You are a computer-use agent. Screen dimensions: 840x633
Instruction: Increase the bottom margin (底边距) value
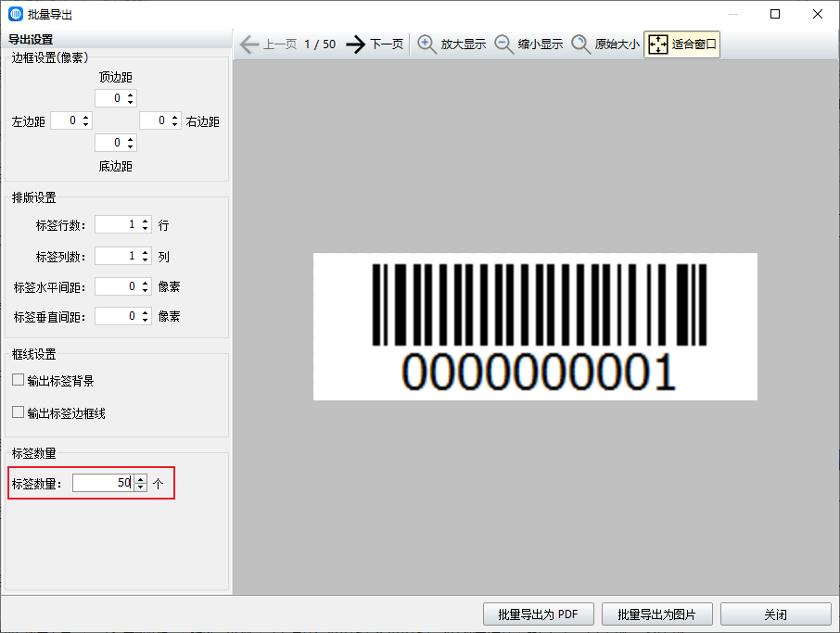tap(130, 139)
